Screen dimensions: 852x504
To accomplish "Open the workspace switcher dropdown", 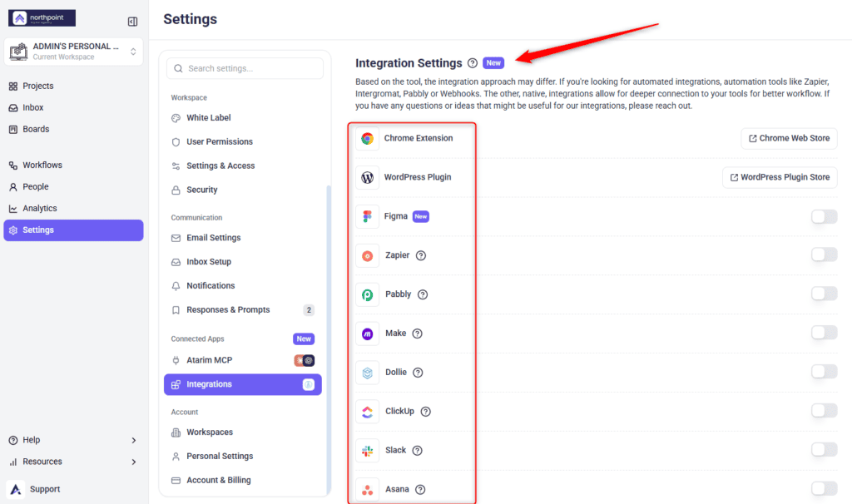I will pyautogui.click(x=73, y=52).
